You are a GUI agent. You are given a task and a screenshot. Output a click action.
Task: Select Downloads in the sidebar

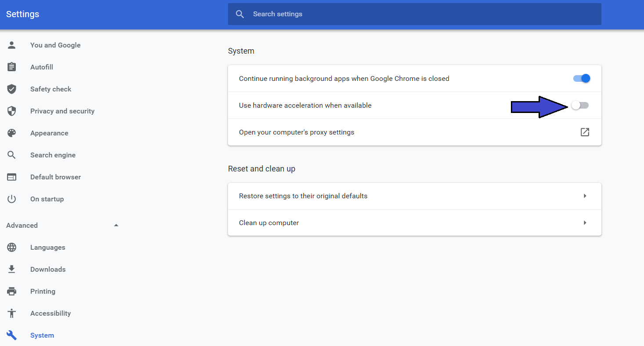click(x=48, y=269)
